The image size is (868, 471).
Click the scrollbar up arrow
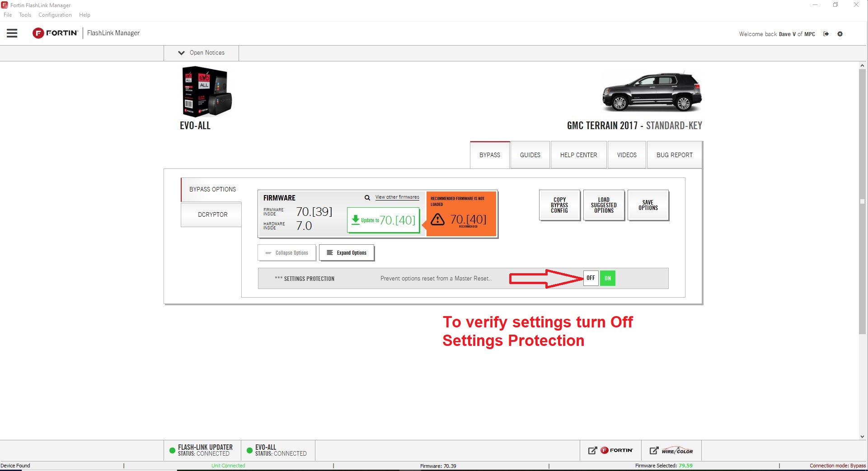click(862, 66)
